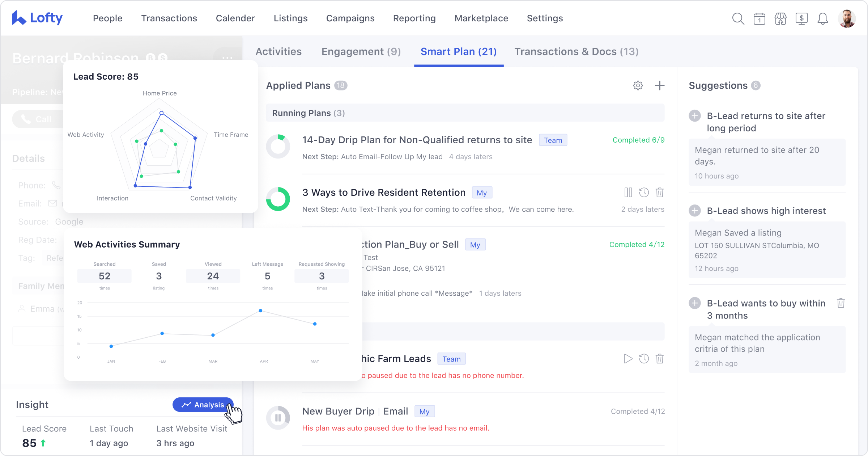The width and height of the screenshot is (868, 456).
Task: View history of 3 Ways to Drive Resident Retention
Action: point(644,192)
